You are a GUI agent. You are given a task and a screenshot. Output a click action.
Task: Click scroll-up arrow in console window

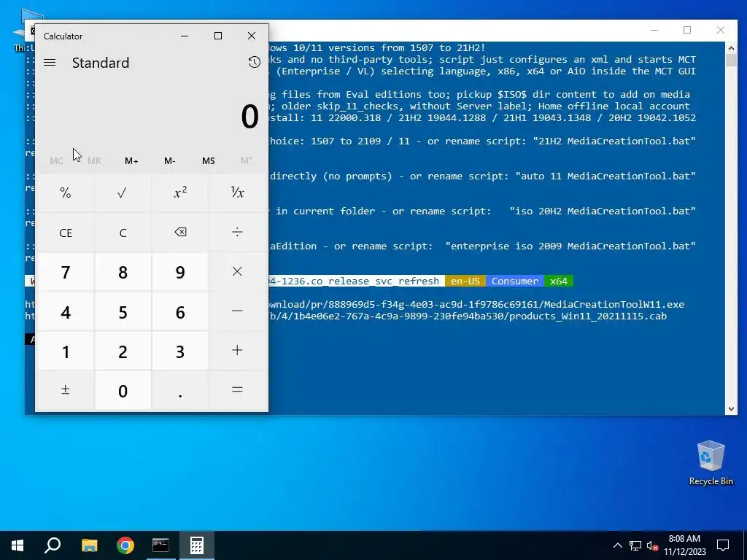tap(731, 47)
